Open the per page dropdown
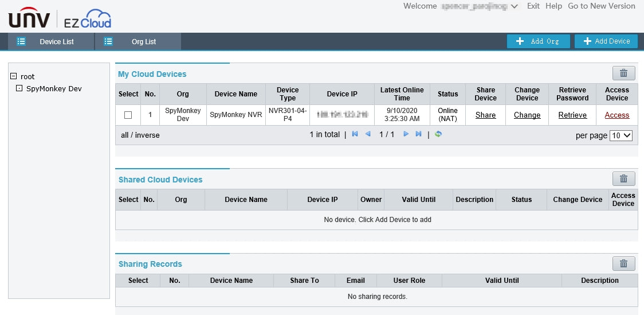This screenshot has width=644, height=315. [x=621, y=135]
